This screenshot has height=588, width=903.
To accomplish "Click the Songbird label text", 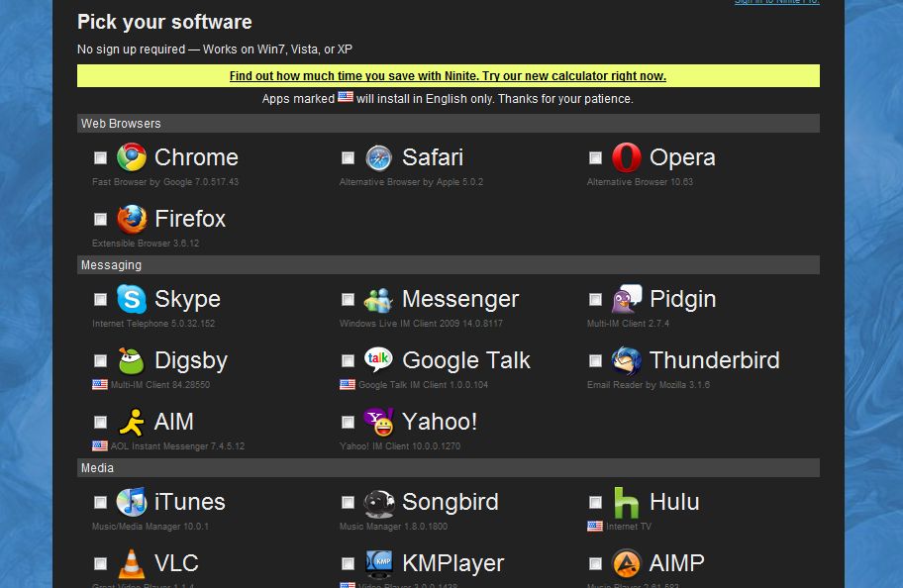I will tap(451, 503).
